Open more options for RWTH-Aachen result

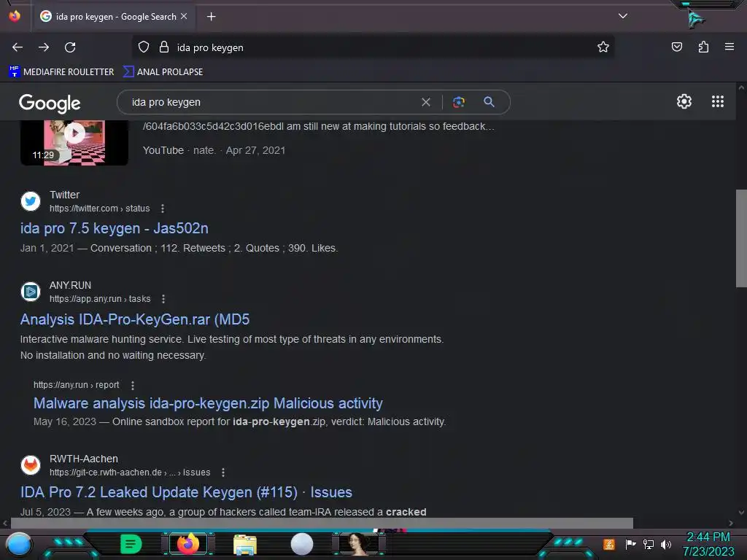[x=223, y=472]
